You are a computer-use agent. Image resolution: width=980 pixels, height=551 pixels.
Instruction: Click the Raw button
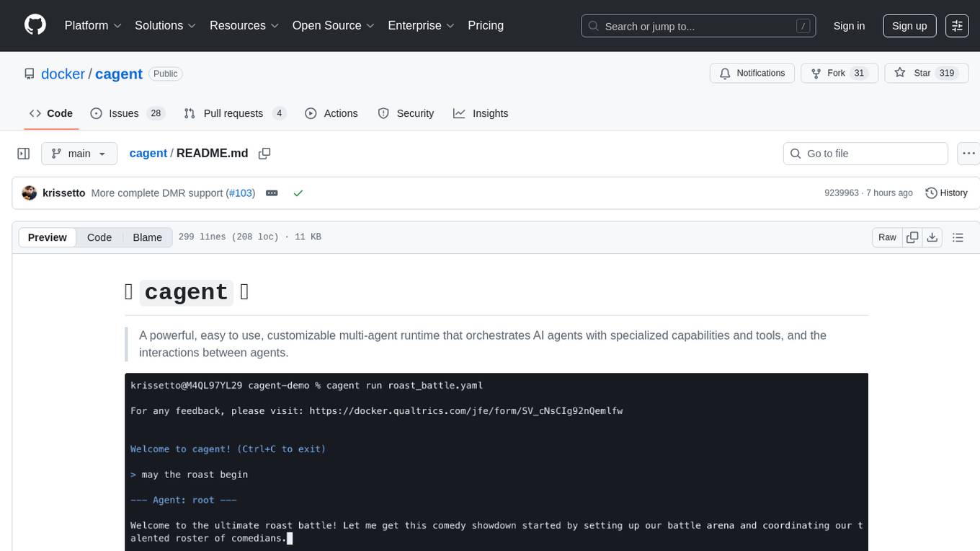point(887,237)
